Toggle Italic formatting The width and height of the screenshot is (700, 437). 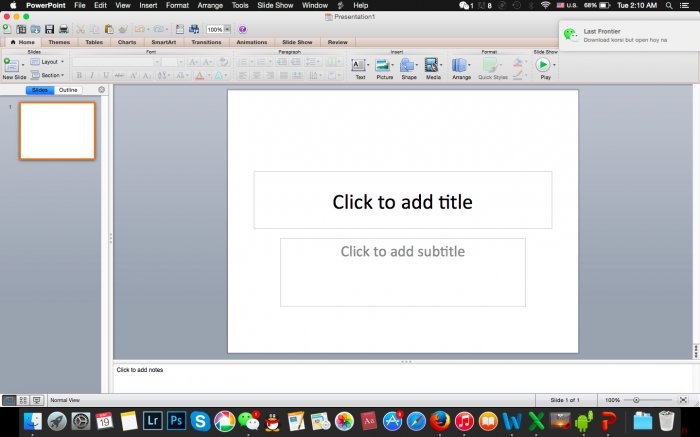[x=92, y=75]
